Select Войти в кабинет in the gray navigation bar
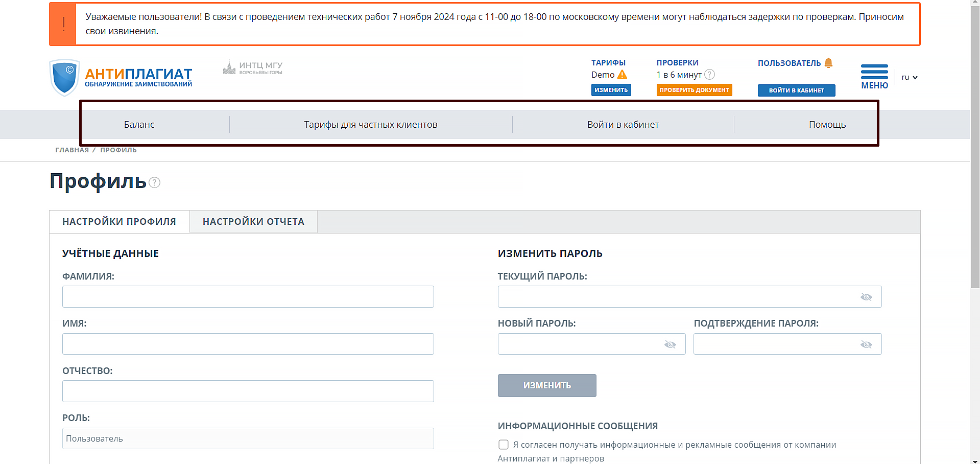980x464 pixels. pyautogui.click(x=623, y=125)
